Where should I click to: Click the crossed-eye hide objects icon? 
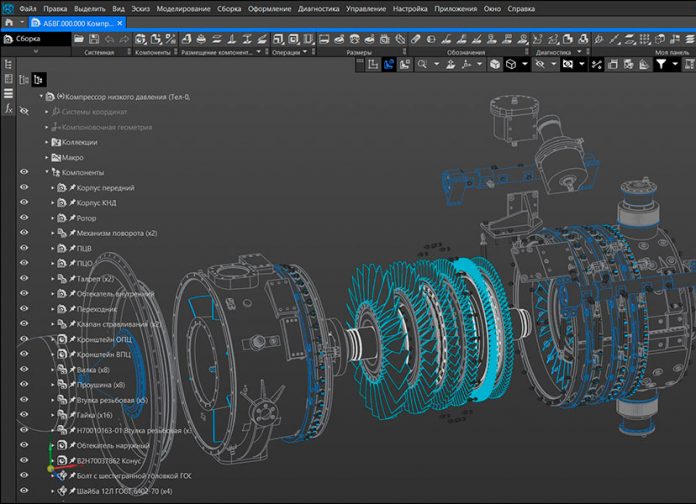[x=540, y=64]
